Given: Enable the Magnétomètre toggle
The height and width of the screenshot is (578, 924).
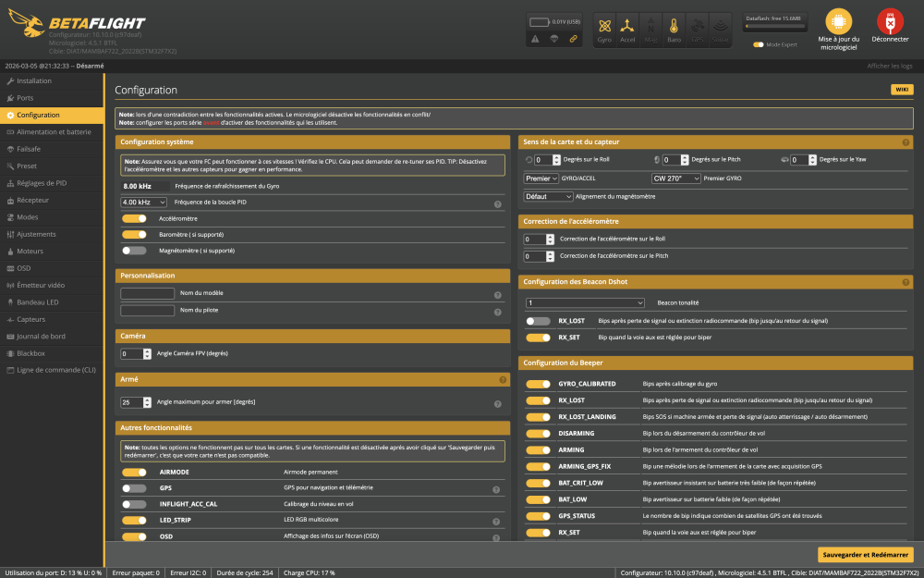Looking at the screenshot, I should point(134,251).
